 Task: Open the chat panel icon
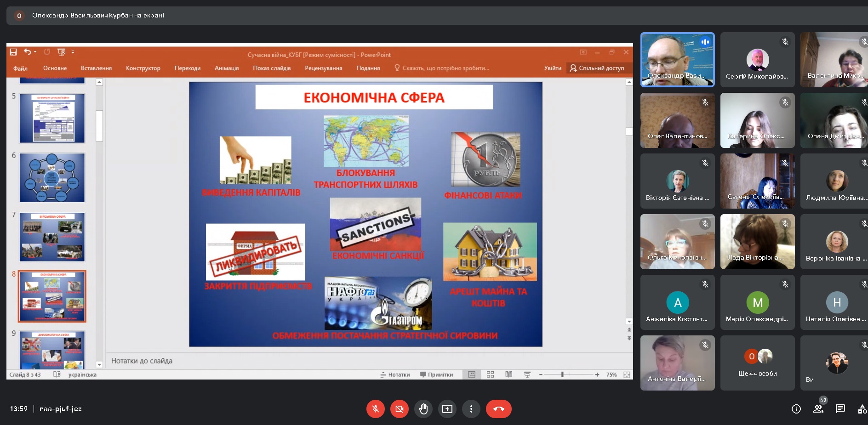tap(840, 409)
